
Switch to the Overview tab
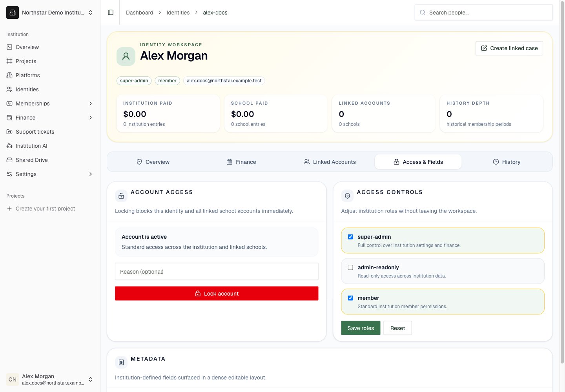point(153,162)
